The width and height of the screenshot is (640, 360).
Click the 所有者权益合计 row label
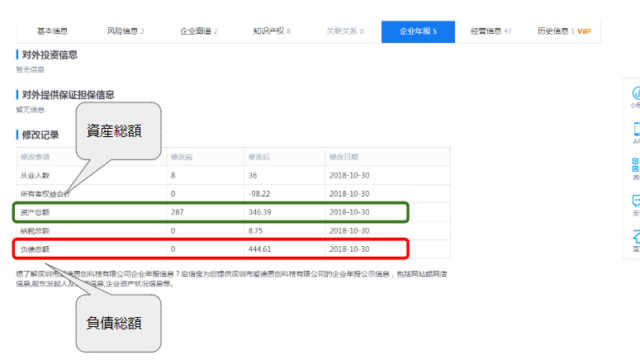click(x=45, y=194)
